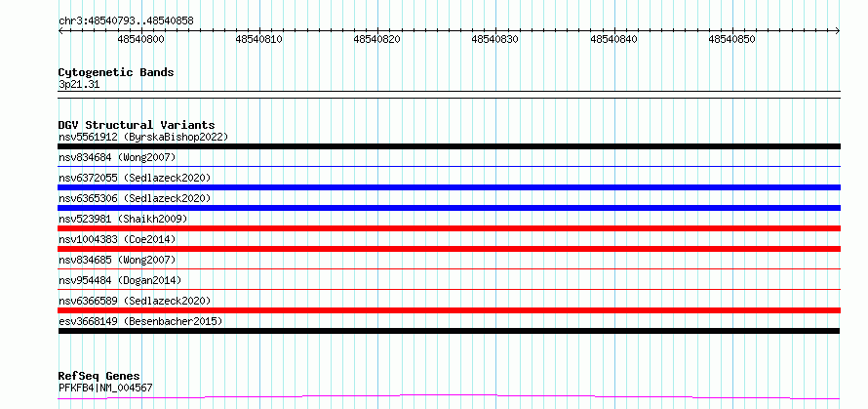Click the red bar for nsv6366589

coord(449,310)
